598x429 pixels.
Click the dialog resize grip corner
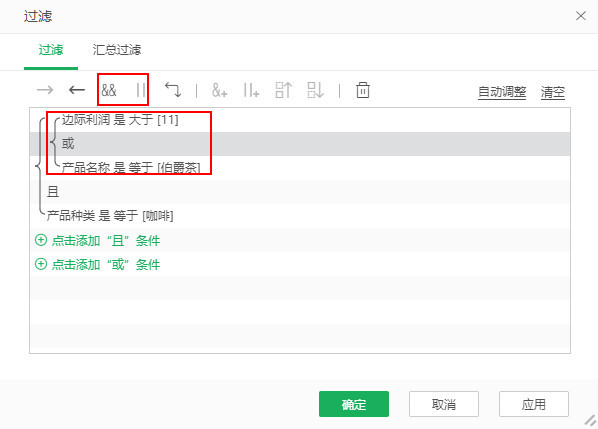coord(591,421)
